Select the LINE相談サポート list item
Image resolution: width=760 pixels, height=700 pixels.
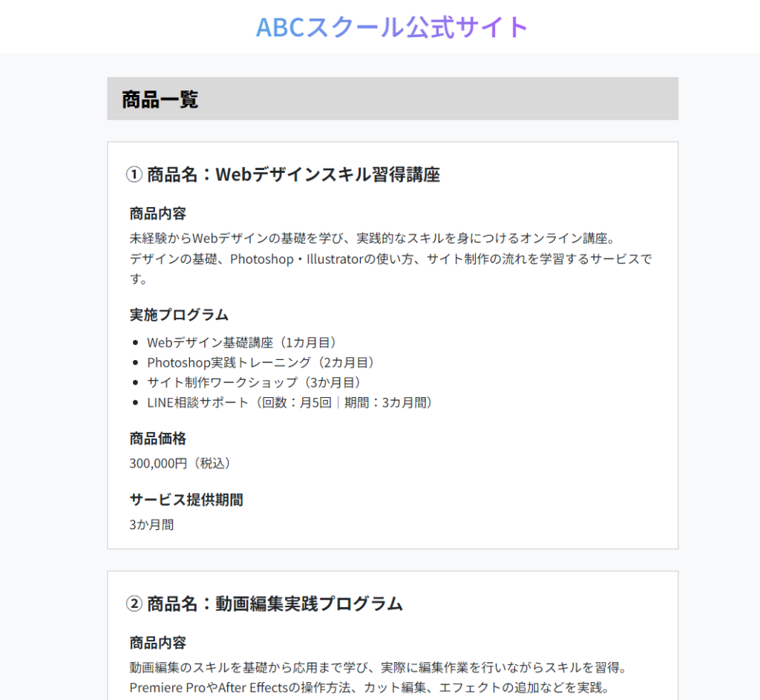pos(289,402)
